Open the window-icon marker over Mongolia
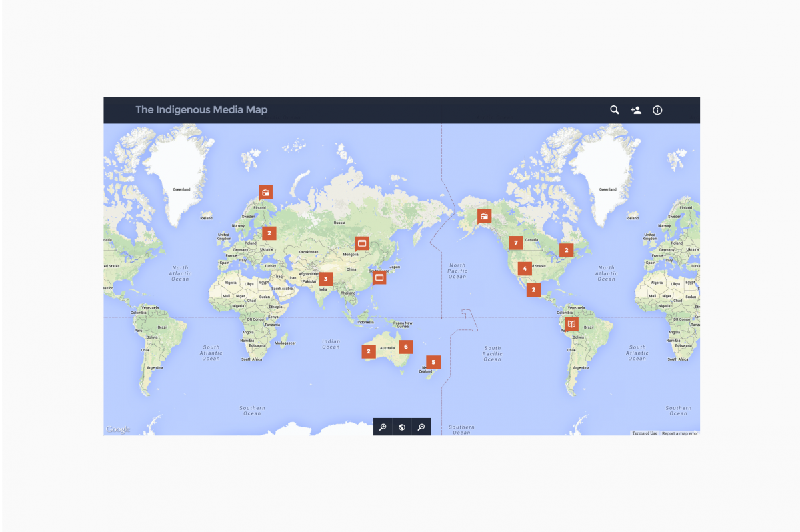This screenshot has width=800, height=532. (362, 243)
